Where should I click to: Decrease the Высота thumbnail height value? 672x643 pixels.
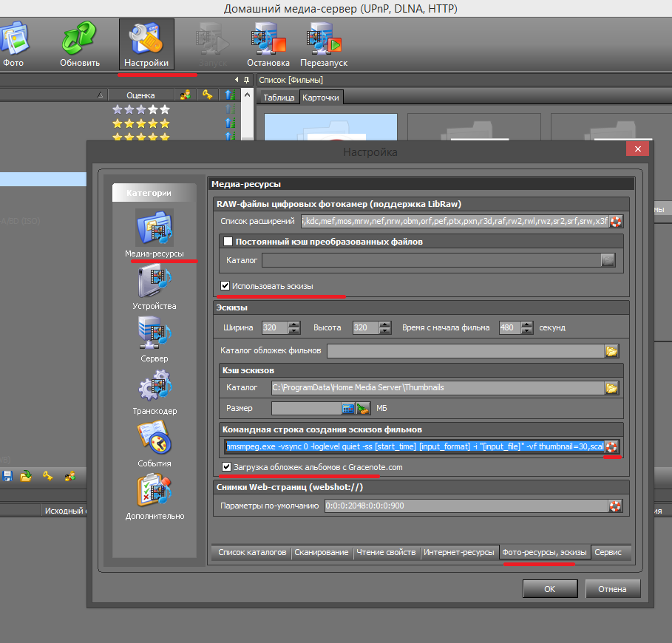tap(381, 331)
